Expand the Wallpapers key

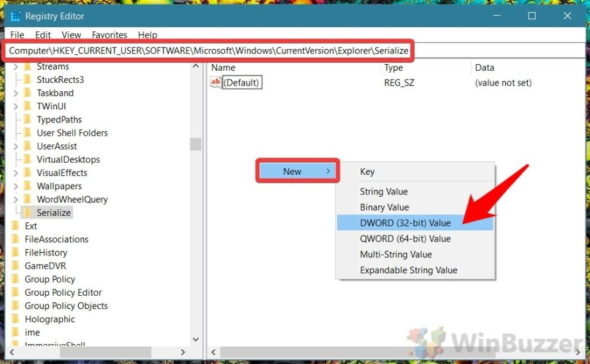coord(15,186)
